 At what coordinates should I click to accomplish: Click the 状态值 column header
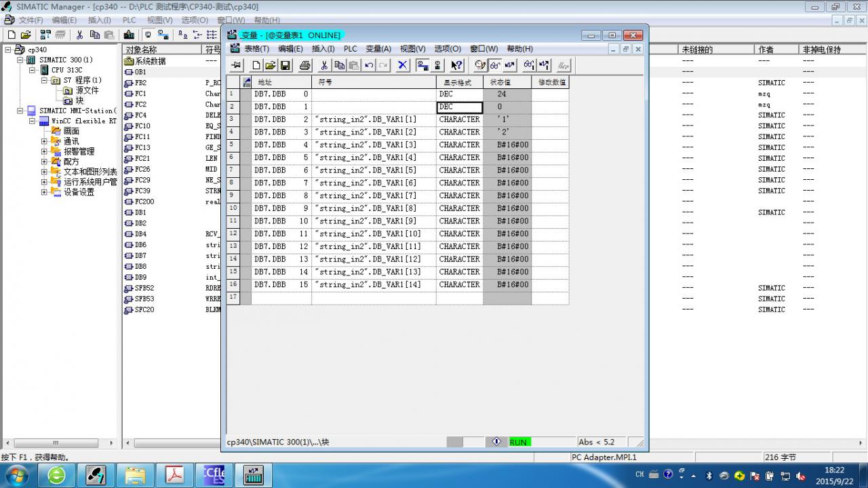[x=507, y=82]
